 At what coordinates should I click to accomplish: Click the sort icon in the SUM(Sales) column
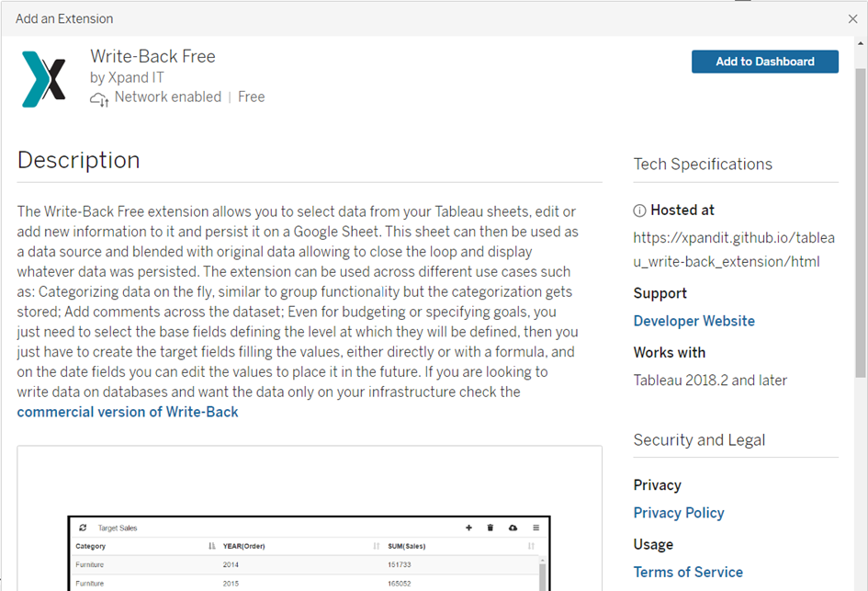coord(532,546)
